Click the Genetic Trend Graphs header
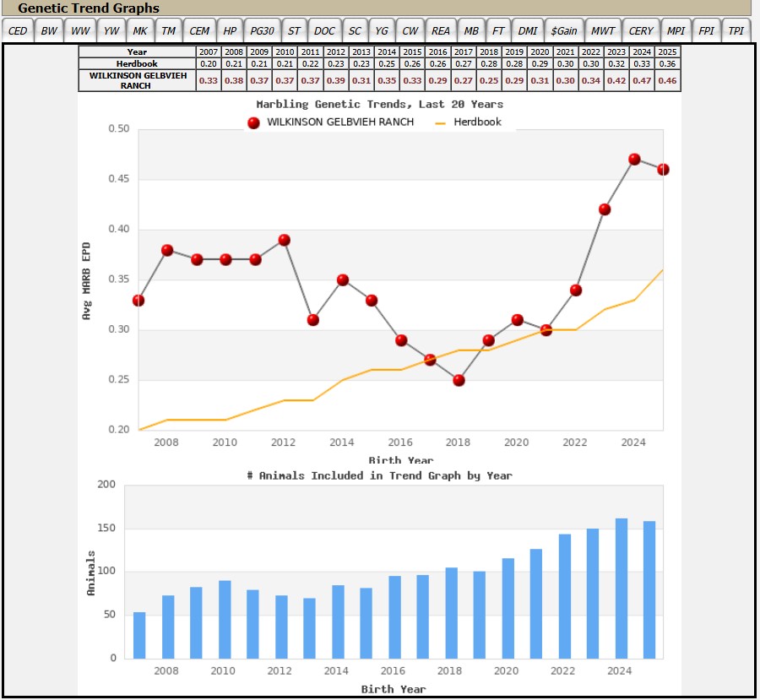Viewport: 760px width, 700px height. (x=88, y=8)
